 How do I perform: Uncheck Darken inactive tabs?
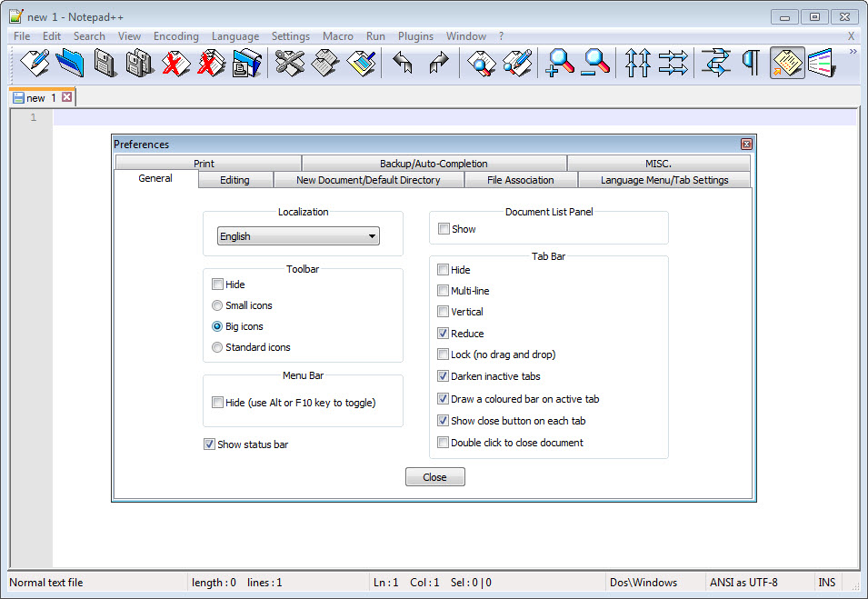443,376
